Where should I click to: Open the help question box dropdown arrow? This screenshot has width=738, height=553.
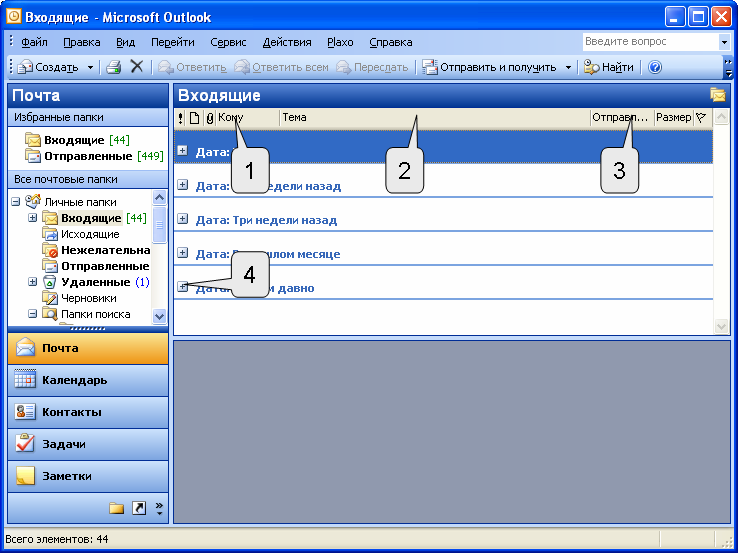tap(724, 42)
